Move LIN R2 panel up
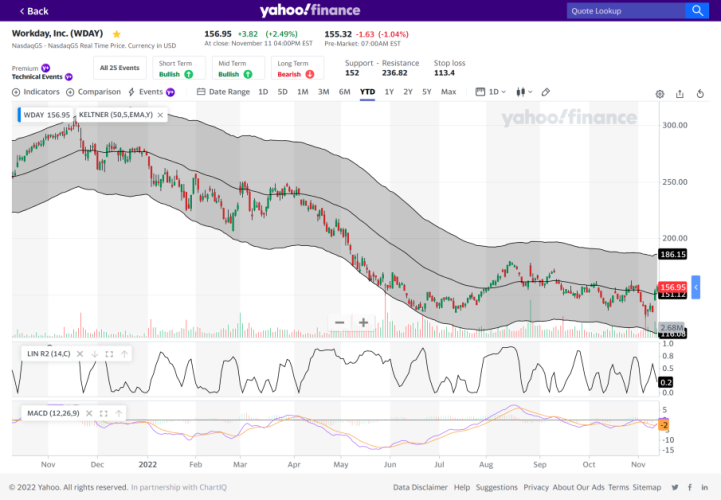721x500 pixels. click(124, 354)
